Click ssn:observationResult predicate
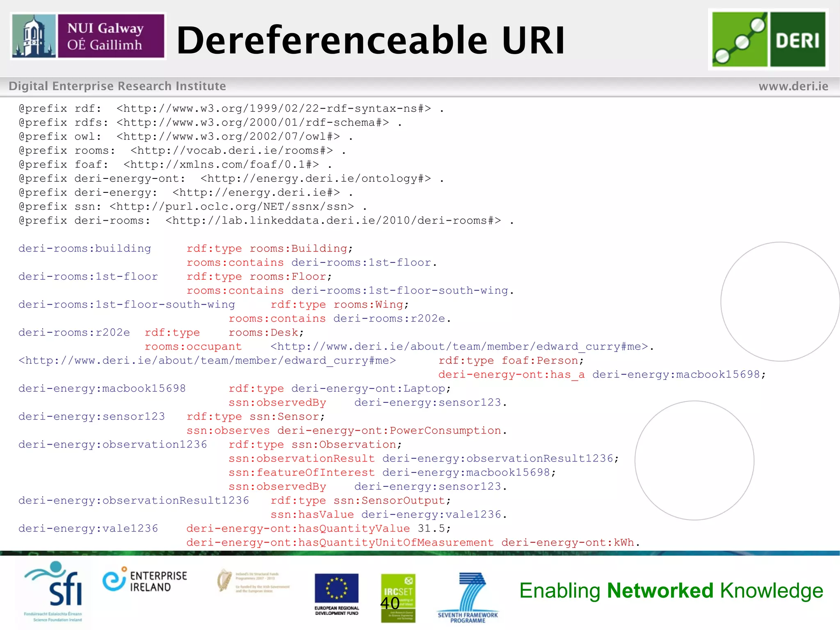The height and width of the screenshot is (630, 840). coord(302,458)
